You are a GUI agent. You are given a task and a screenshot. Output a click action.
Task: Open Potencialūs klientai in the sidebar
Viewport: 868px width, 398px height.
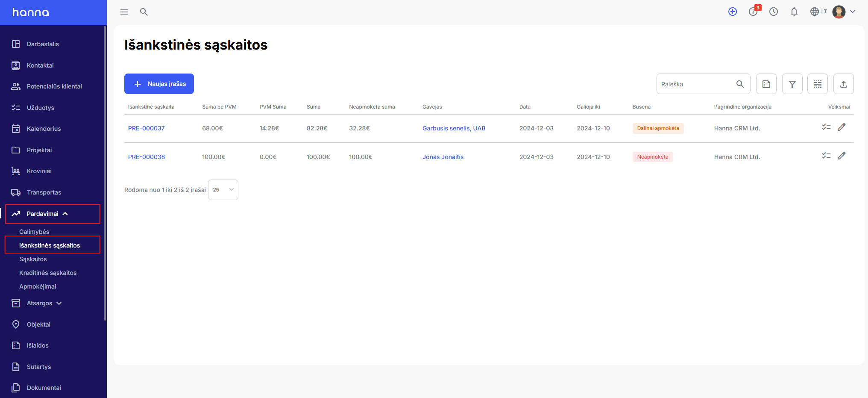click(54, 86)
